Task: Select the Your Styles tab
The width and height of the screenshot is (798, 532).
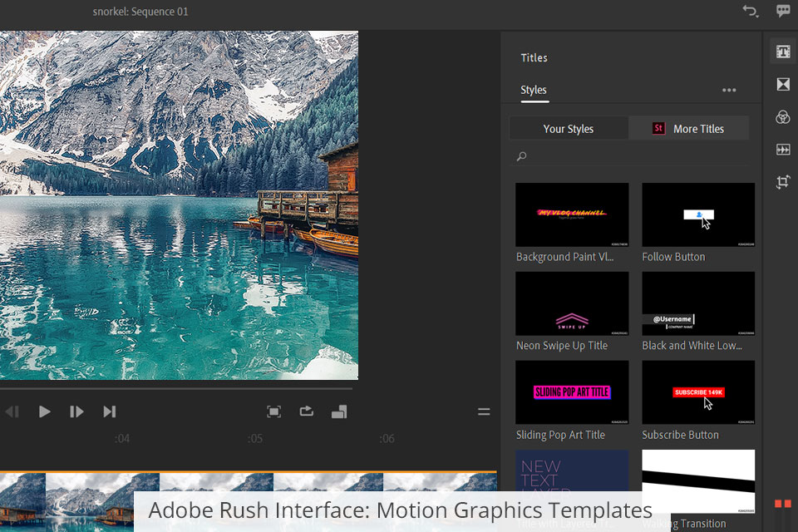Action: 569,128
